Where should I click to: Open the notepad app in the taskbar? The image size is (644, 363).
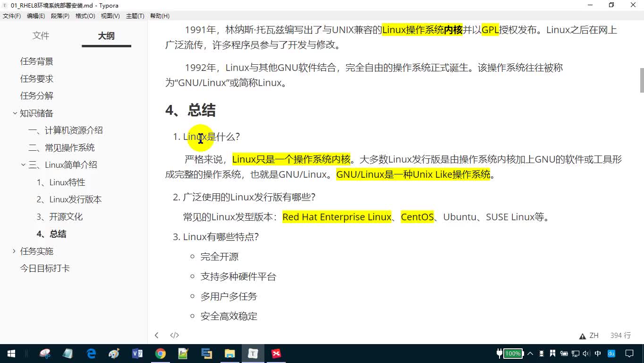click(68, 354)
